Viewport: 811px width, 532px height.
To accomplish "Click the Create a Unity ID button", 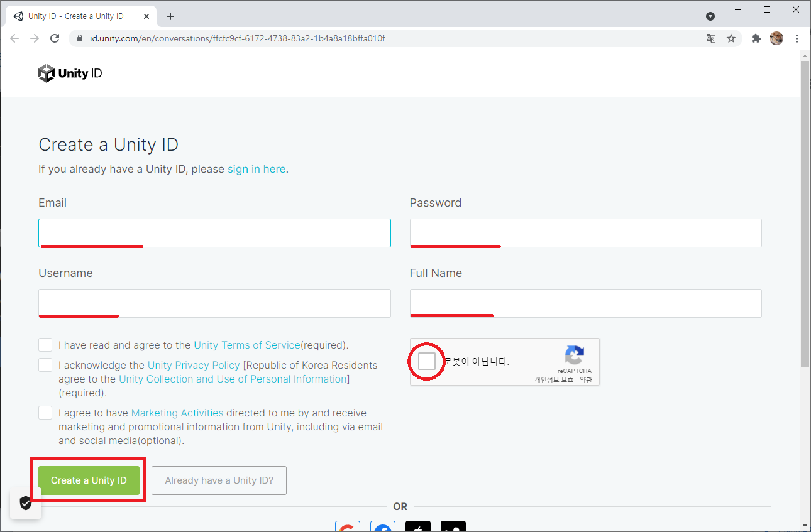I will pos(89,480).
